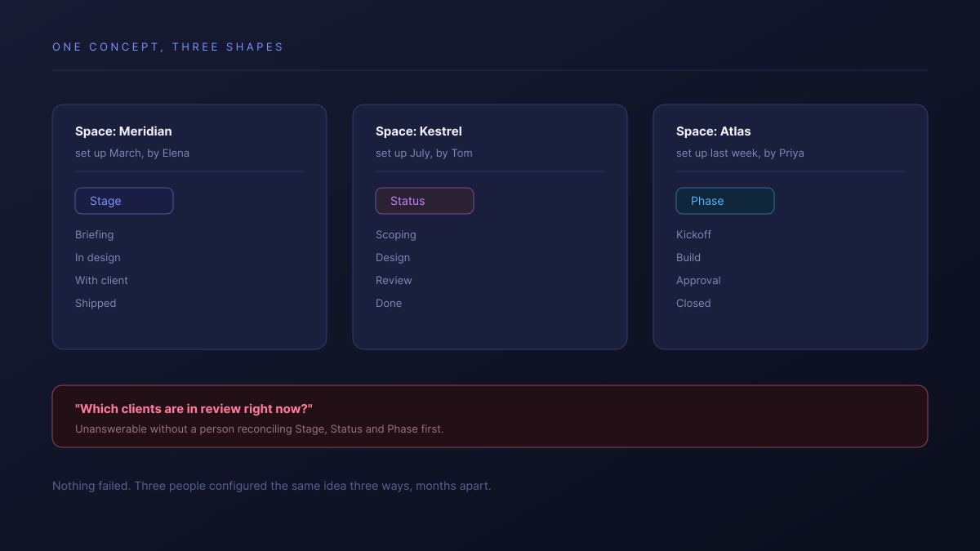Select the 'Space: Meridian' card title

tap(123, 131)
